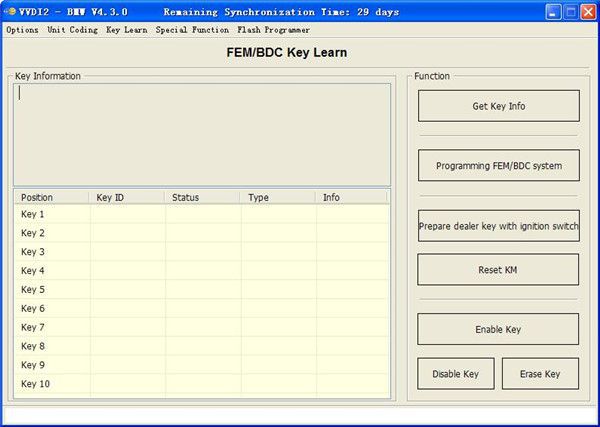Click the Erase Key button

tap(539, 374)
